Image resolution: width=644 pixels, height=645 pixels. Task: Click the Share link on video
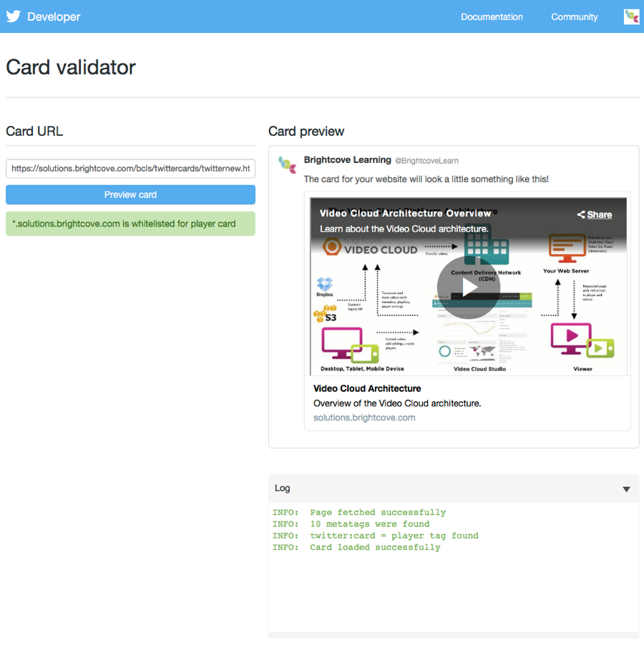point(599,215)
